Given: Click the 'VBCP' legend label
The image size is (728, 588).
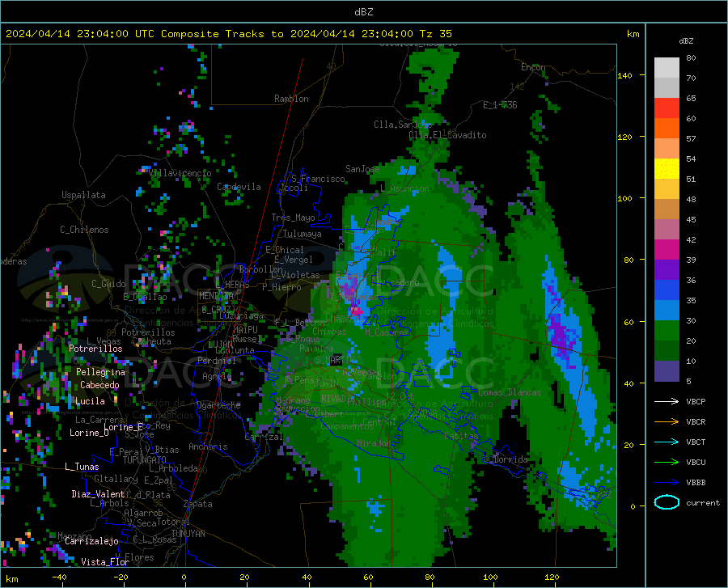Looking at the screenshot, I should (696, 401).
